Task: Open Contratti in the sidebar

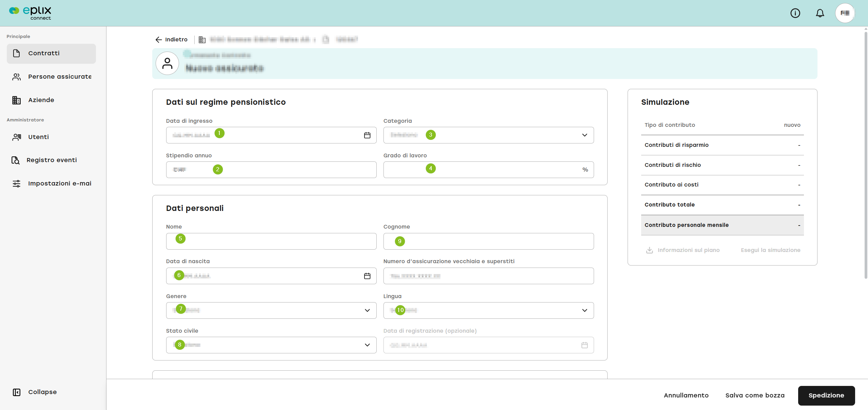Action: 51,53
